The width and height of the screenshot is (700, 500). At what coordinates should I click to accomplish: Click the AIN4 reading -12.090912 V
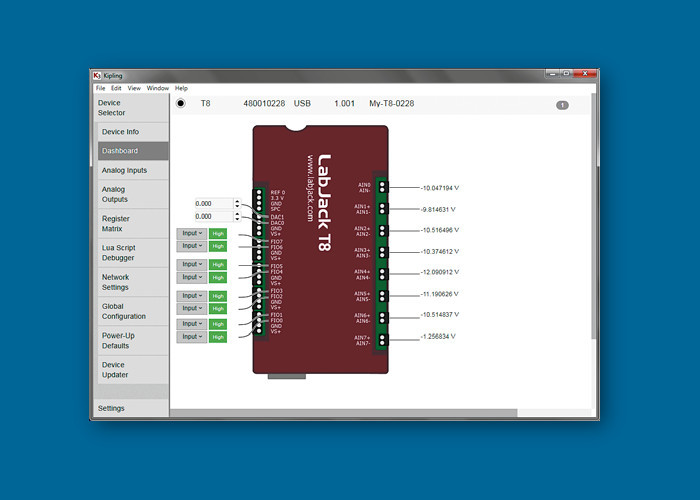440,272
